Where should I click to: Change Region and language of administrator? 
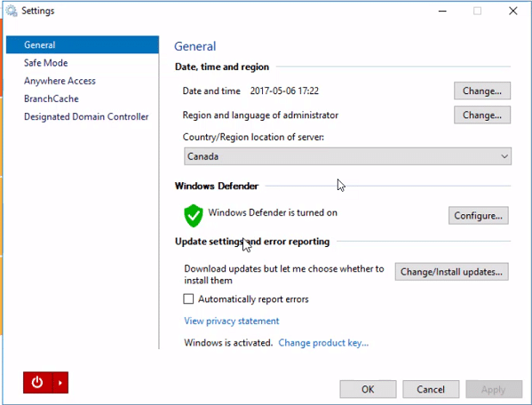[482, 115]
